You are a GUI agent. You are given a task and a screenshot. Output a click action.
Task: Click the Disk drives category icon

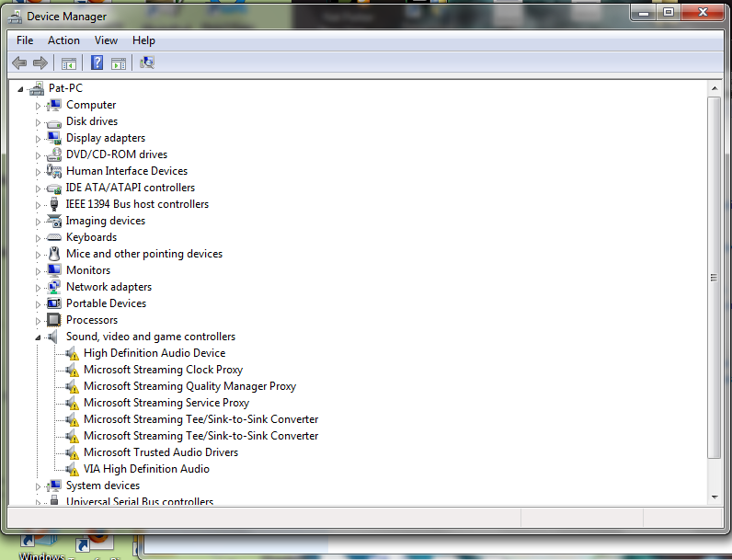coord(54,122)
